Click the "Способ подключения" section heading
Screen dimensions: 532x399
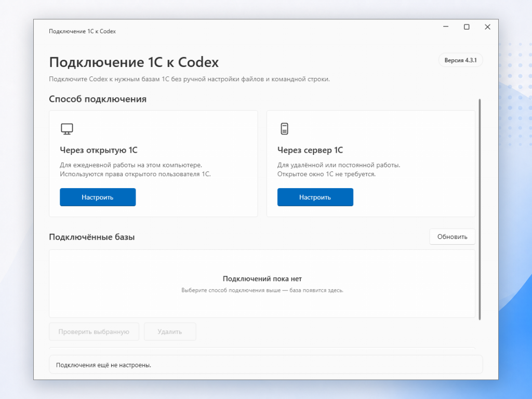tap(98, 99)
